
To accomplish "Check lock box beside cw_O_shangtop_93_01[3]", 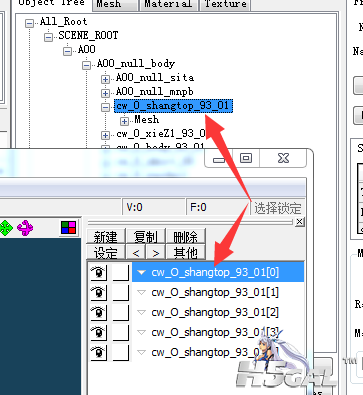I will pyautogui.click(x=120, y=332).
